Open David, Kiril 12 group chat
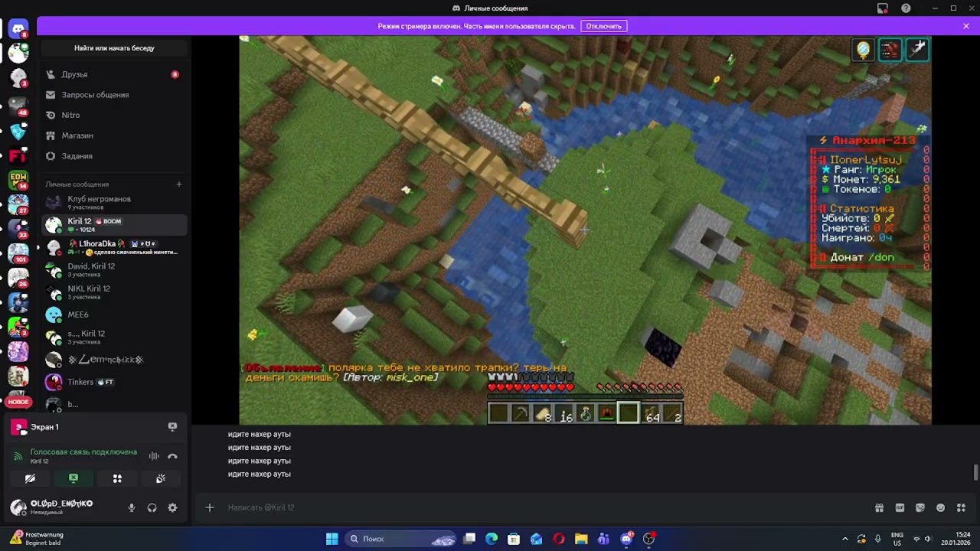 coord(114,269)
